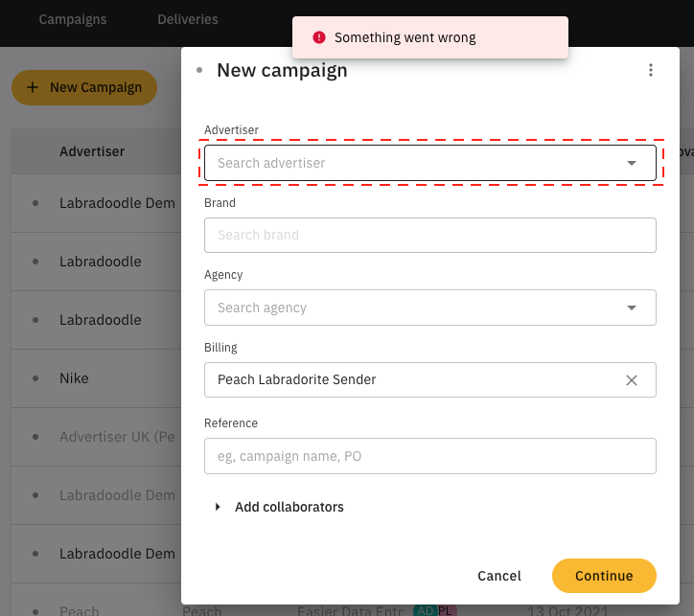The height and width of the screenshot is (616, 694).
Task: Open the Agency dropdown arrow
Action: pos(632,308)
